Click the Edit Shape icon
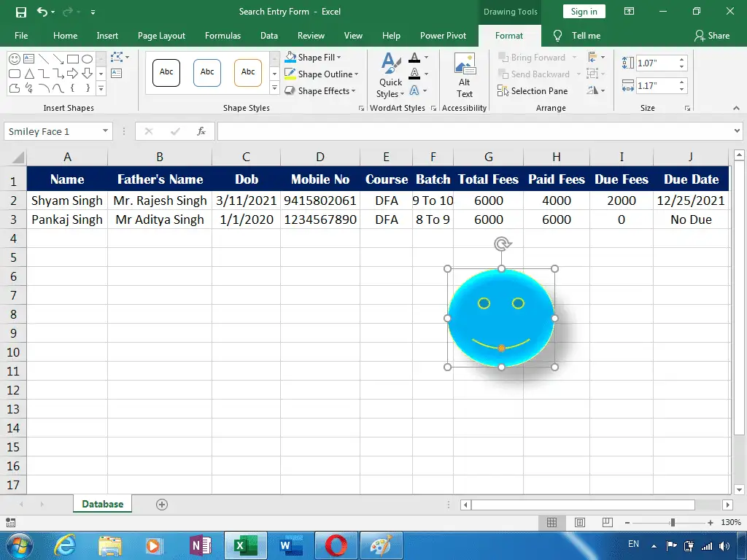Image resolution: width=747 pixels, height=560 pixels. pos(117,58)
